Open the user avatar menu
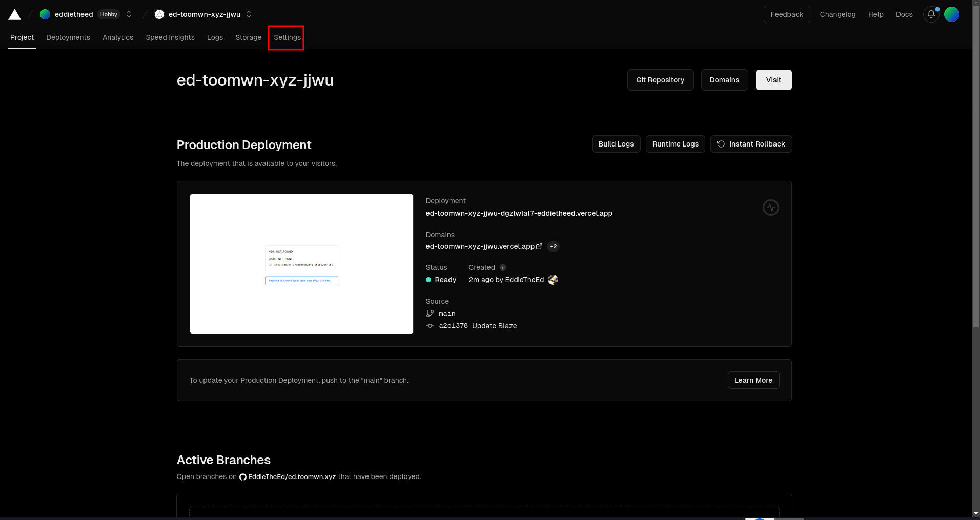 tap(951, 14)
